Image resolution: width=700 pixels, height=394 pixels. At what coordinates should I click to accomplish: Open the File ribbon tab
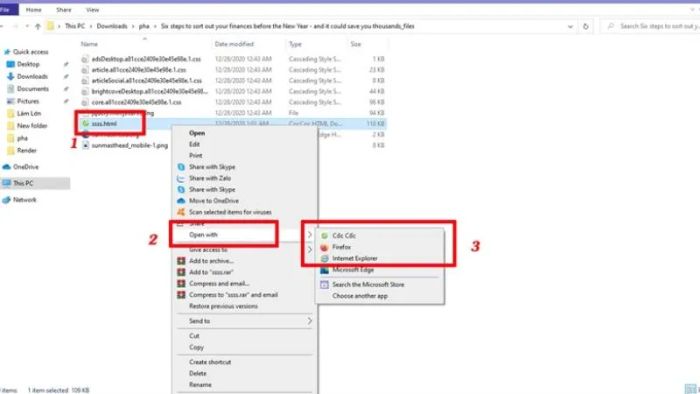[x=6, y=9]
